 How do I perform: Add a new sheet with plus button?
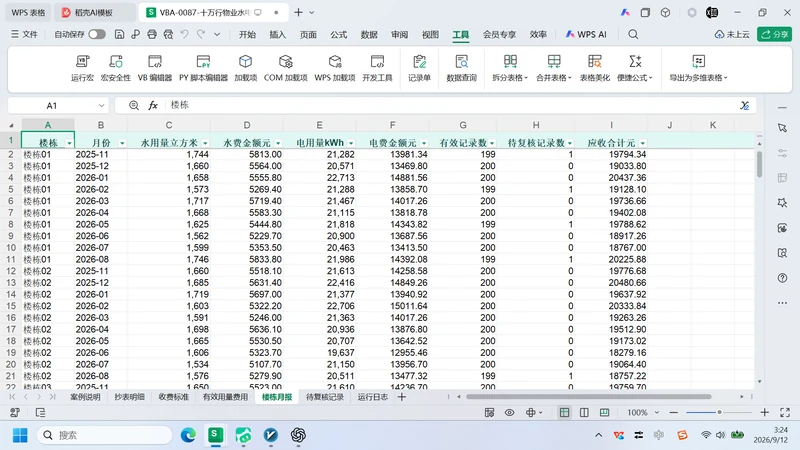click(x=402, y=397)
